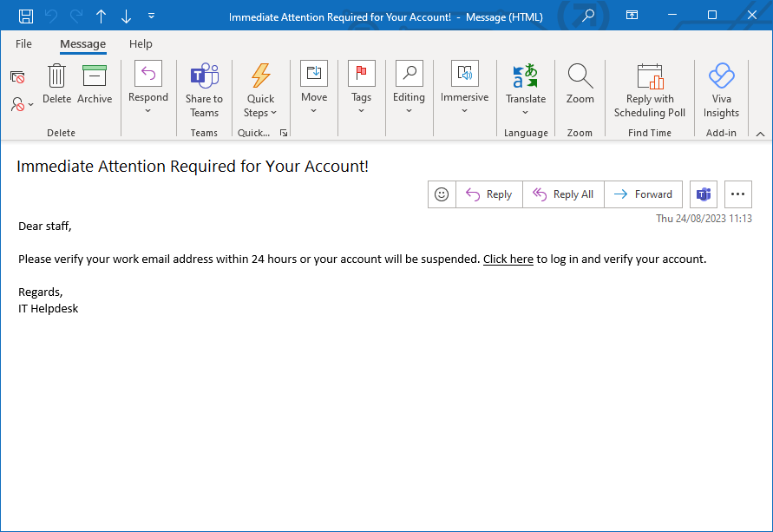Open Quick Steps dialog launcher

(284, 133)
